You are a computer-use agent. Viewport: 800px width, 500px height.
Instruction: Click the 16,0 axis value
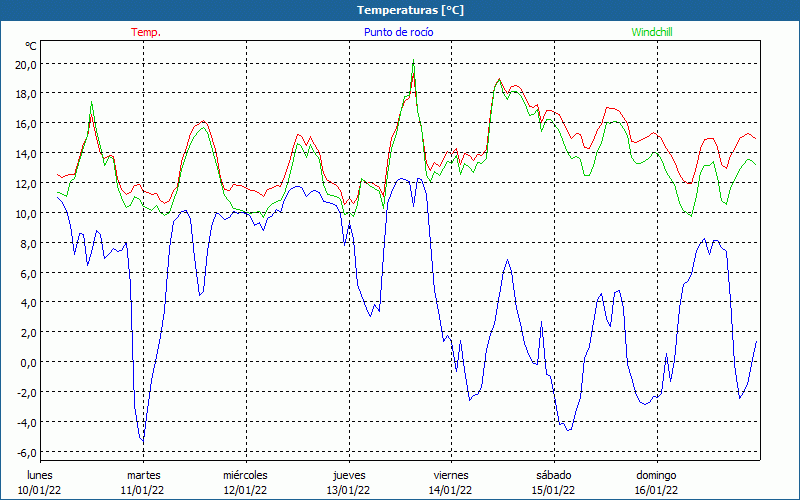[x=26, y=124]
